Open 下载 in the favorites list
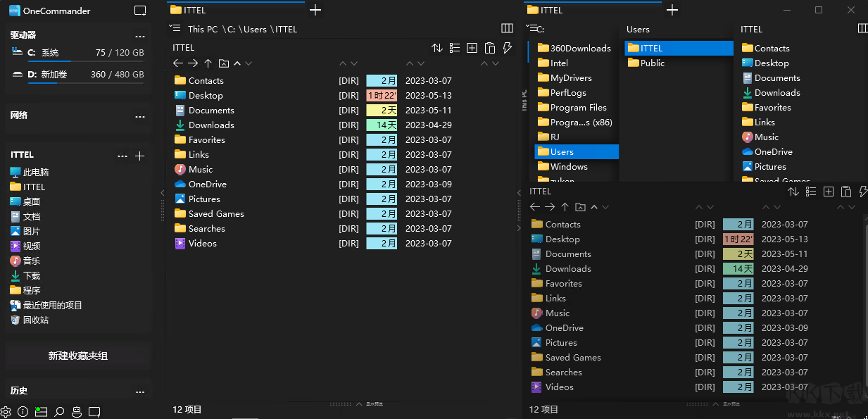 click(25, 275)
